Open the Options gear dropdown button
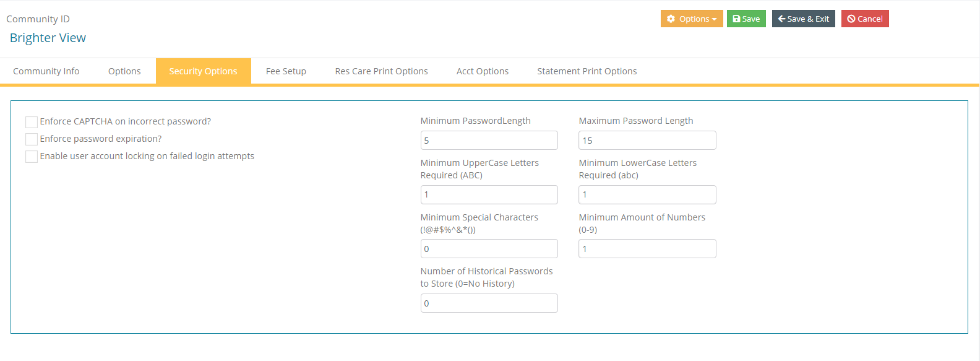Screen dimensions: 980x361 pos(692,19)
